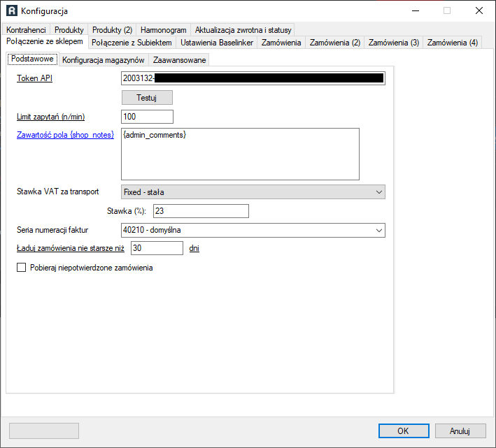Open the Zaawansowane sub-tab

(179, 60)
